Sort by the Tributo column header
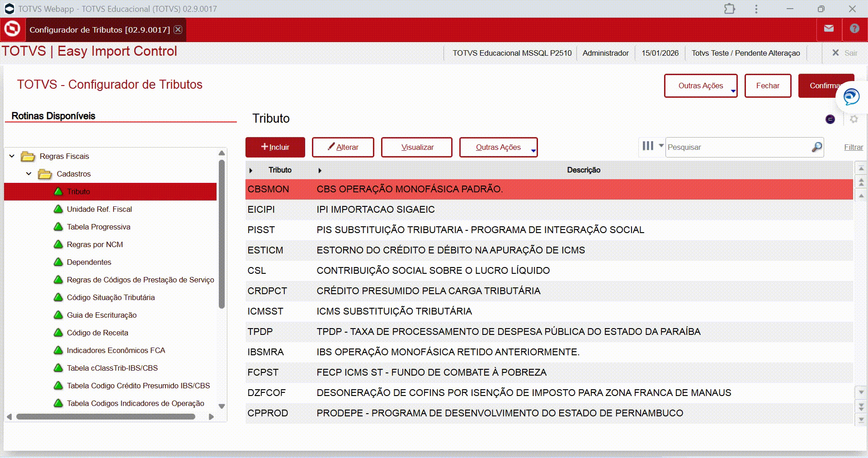This screenshot has height=458, width=868. [x=280, y=170]
